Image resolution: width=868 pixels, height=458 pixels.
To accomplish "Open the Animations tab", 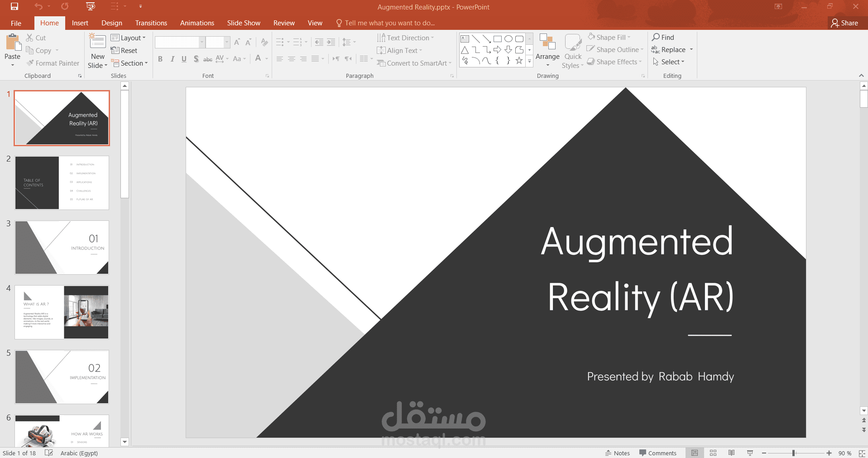I will 197,23.
